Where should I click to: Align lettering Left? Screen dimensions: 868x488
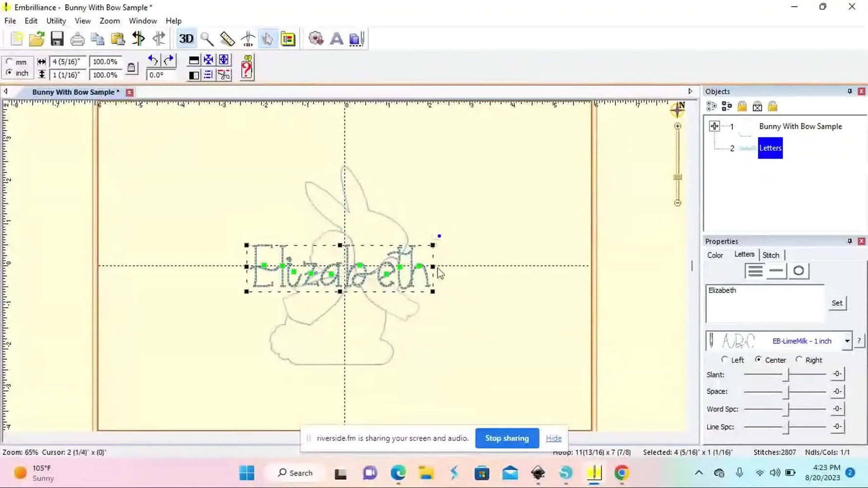(725, 360)
